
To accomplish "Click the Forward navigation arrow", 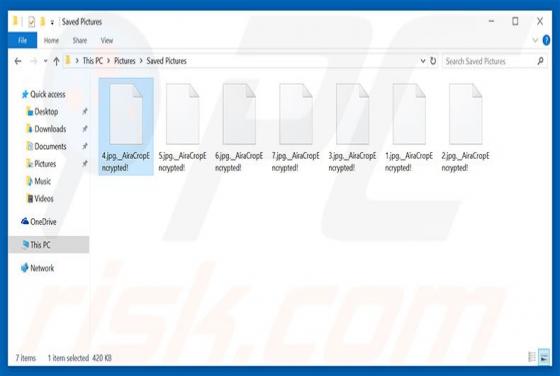I will point(34,61).
